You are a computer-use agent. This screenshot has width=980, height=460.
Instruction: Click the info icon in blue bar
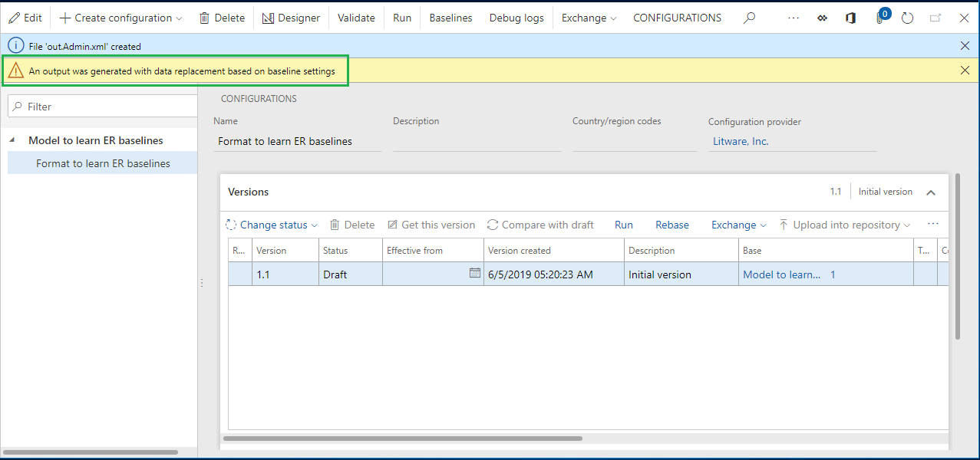pyautogui.click(x=15, y=46)
